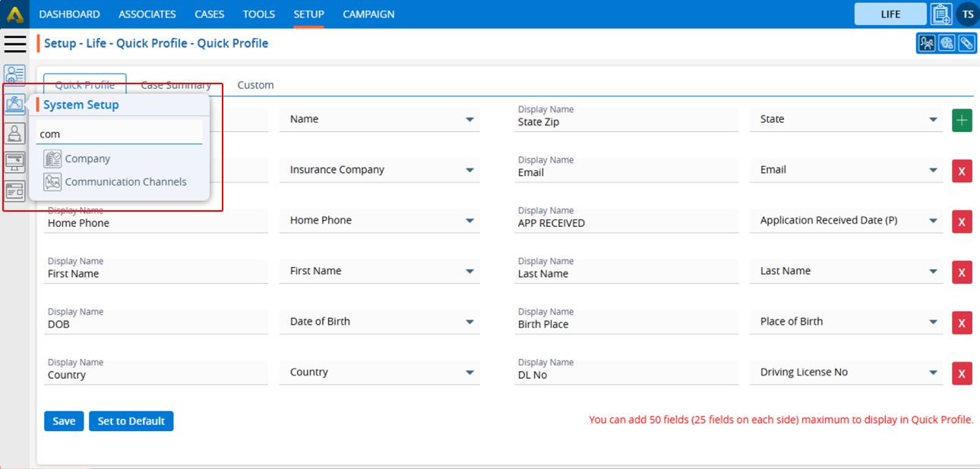Remove the Email row with red X
The height and width of the screenshot is (469, 980).
click(962, 171)
